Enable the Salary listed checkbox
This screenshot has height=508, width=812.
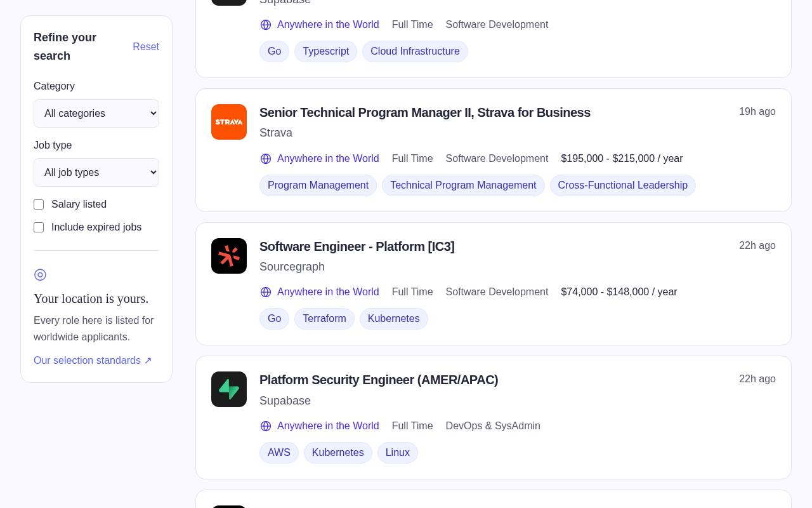pyautogui.click(x=39, y=204)
